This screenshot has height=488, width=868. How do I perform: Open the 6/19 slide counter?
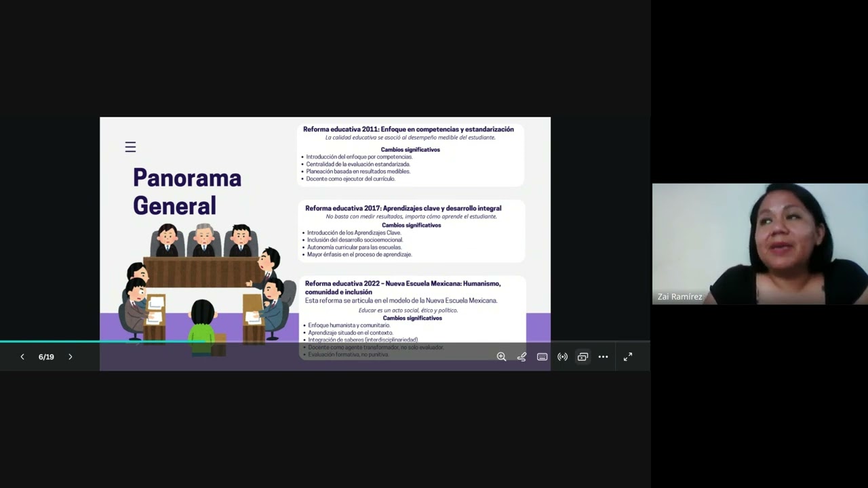[46, 357]
